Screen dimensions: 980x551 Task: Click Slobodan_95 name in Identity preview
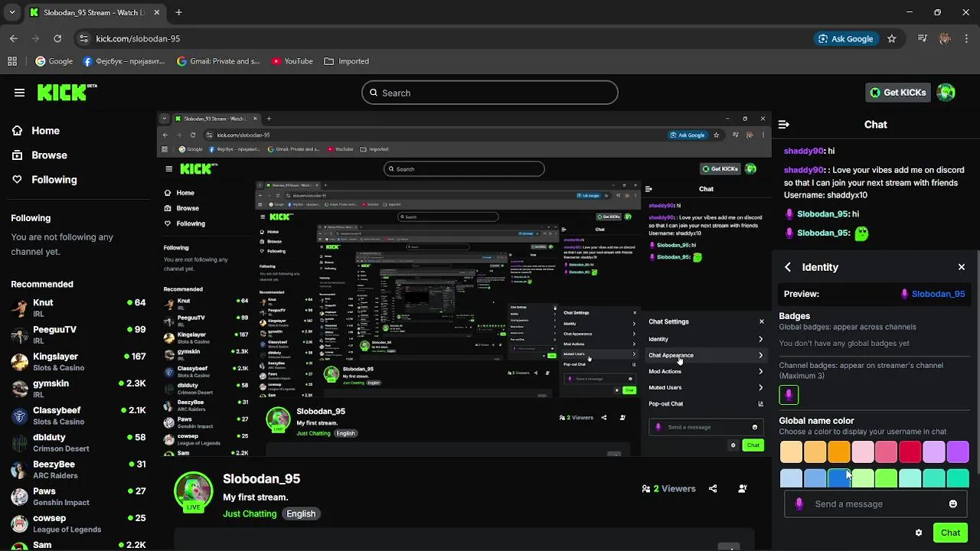(938, 294)
